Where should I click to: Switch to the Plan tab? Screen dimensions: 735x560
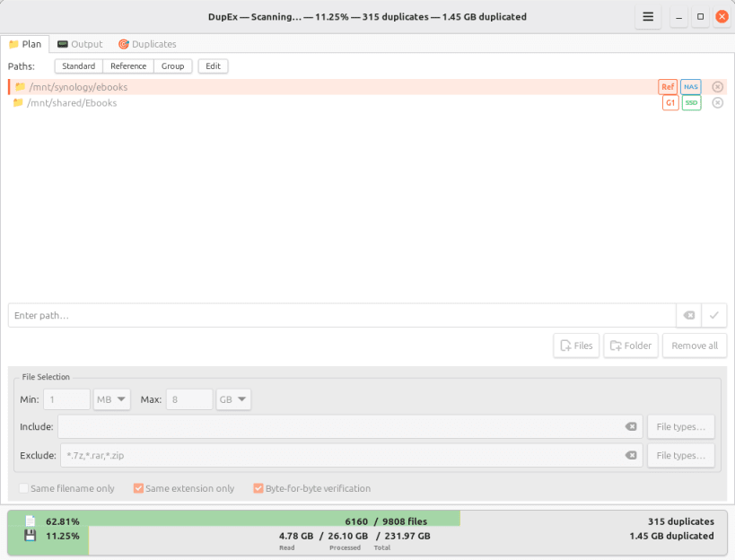(25, 44)
